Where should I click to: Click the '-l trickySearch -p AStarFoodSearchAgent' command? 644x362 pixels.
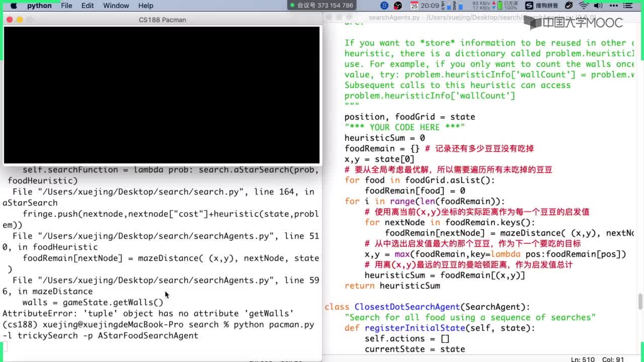click(100, 335)
